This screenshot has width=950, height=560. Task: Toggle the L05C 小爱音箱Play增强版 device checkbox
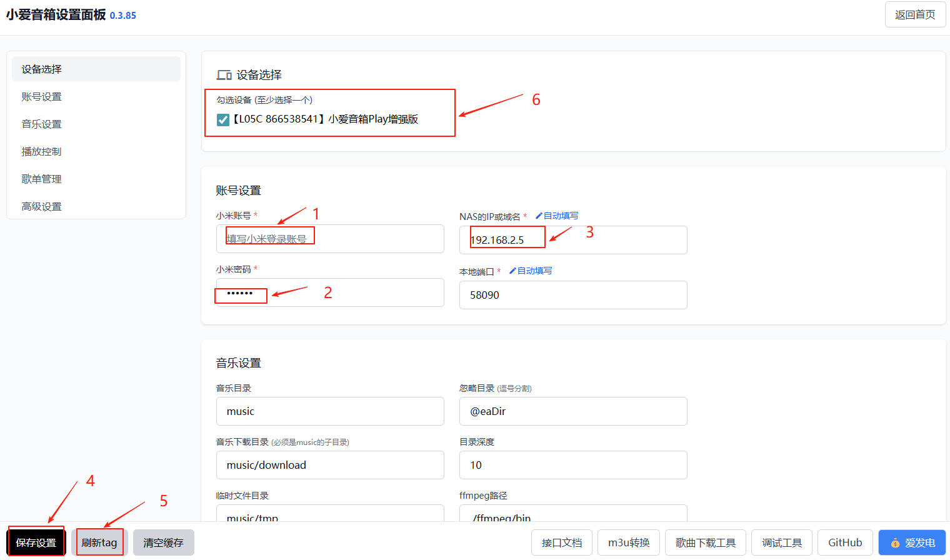(223, 119)
